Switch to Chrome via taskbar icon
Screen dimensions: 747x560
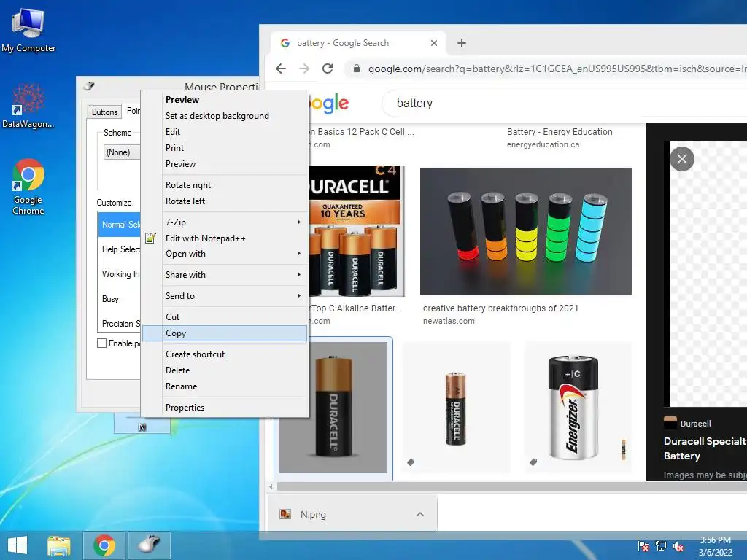point(104,545)
